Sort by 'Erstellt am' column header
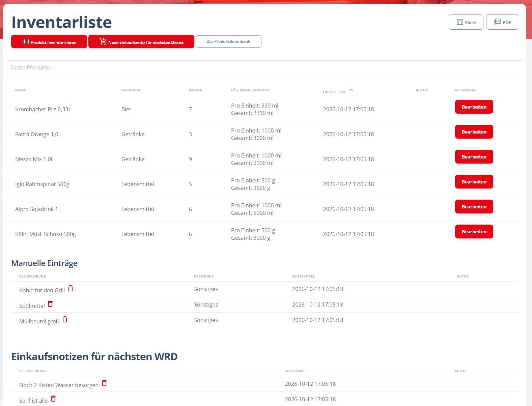Image resolution: width=532 pixels, height=406 pixels. pos(334,92)
